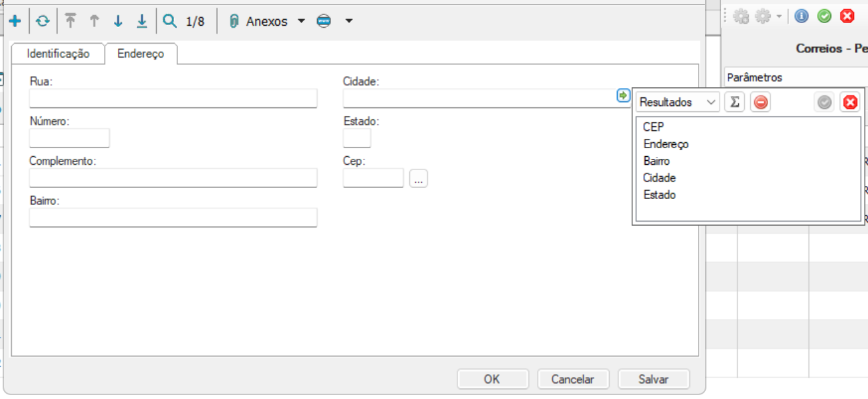Refresh the record using the toolbar icon
The height and width of the screenshot is (399, 868).
point(42,21)
